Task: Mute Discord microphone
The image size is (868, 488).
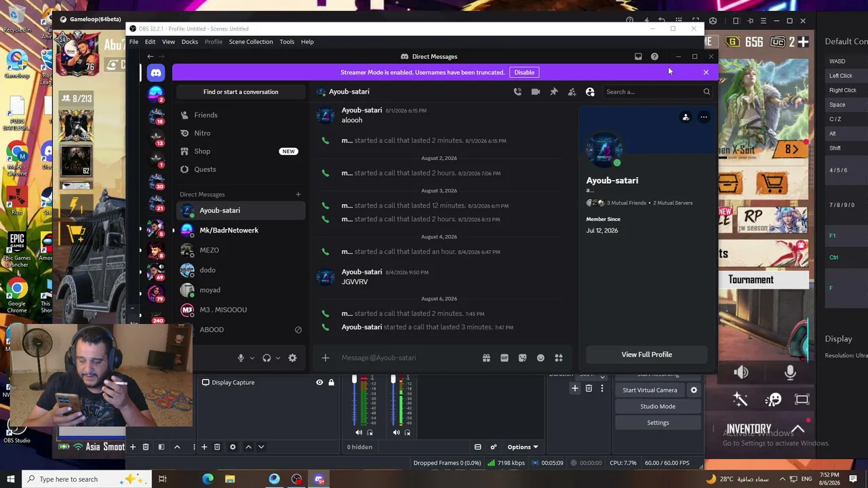Action: point(241,358)
